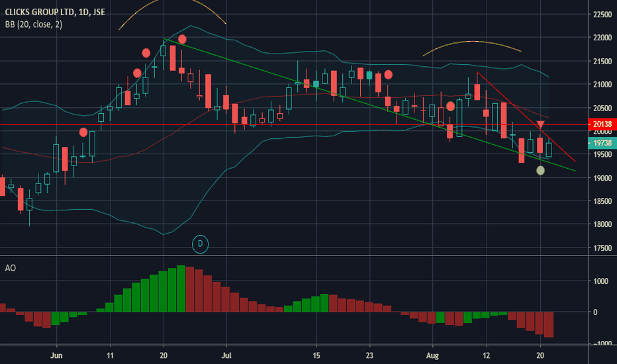This screenshot has width=617, height=364.
Task: Click the 18000 price axis label
Action: click(602, 224)
